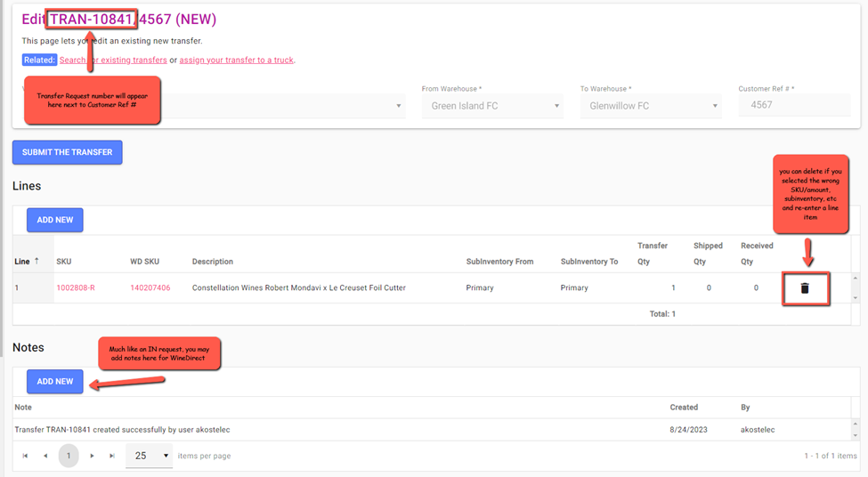Click the By column header in Notes
Image resolution: width=868 pixels, height=477 pixels.
coord(745,408)
